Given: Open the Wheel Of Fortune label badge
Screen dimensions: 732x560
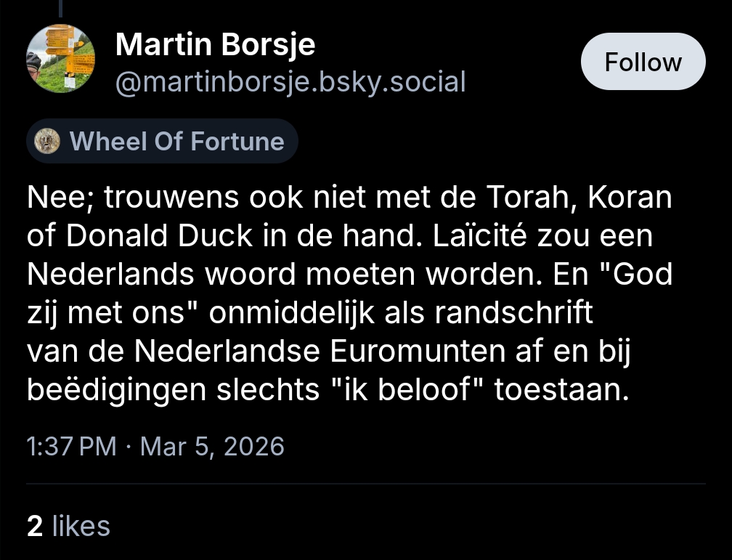Looking at the screenshot, I should [163, 141].
